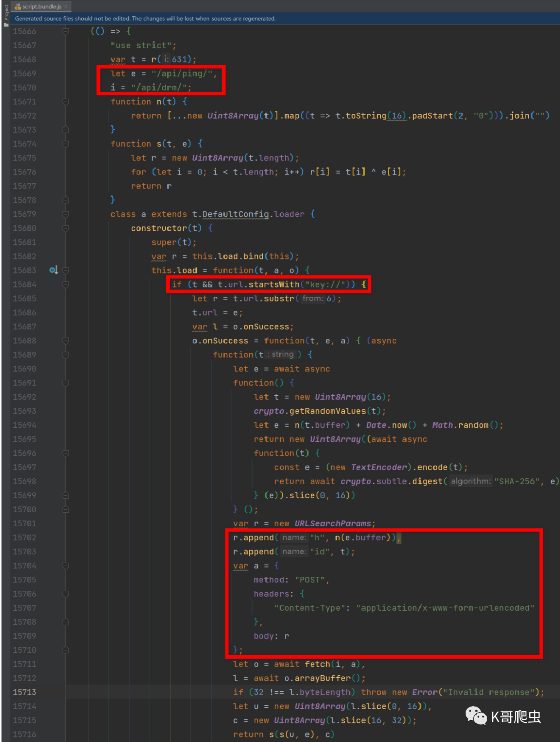Select the script.bundle.js tab
The height and width of the screenshot is (742, 560).
[x=41, y=6]
